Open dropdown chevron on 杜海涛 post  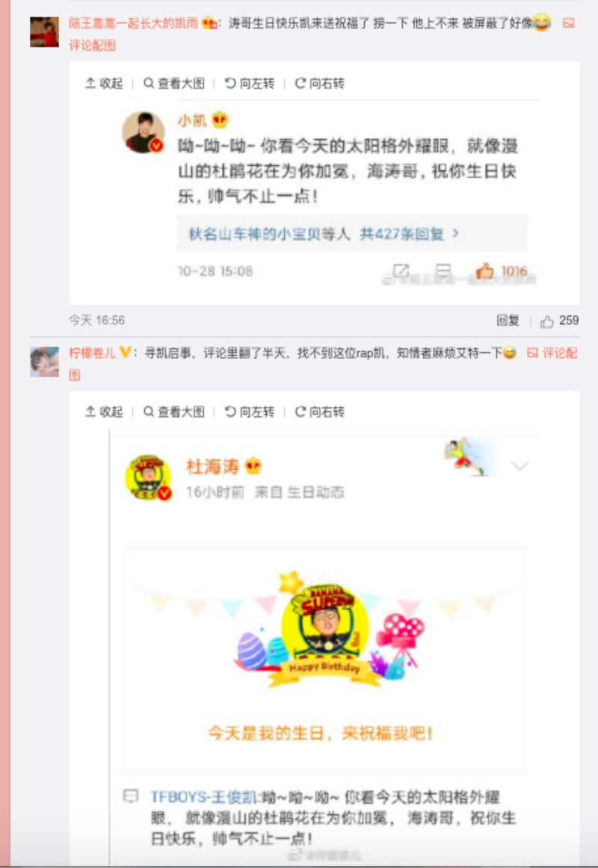pyautogui.click(x=520, y=466)
